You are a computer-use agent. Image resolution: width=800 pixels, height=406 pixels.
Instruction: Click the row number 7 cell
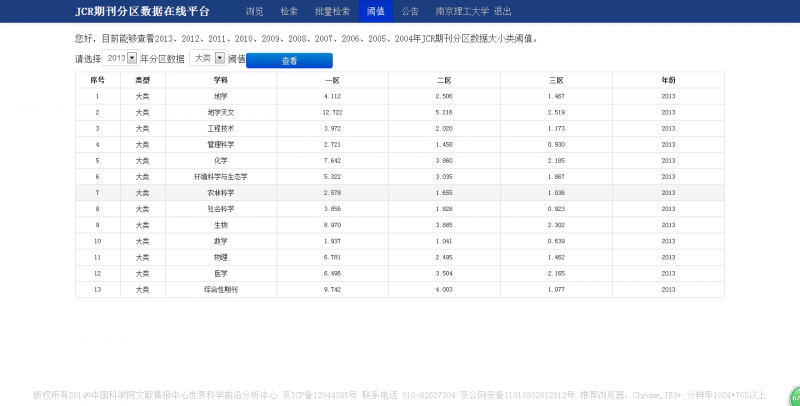tap(97, 193)
